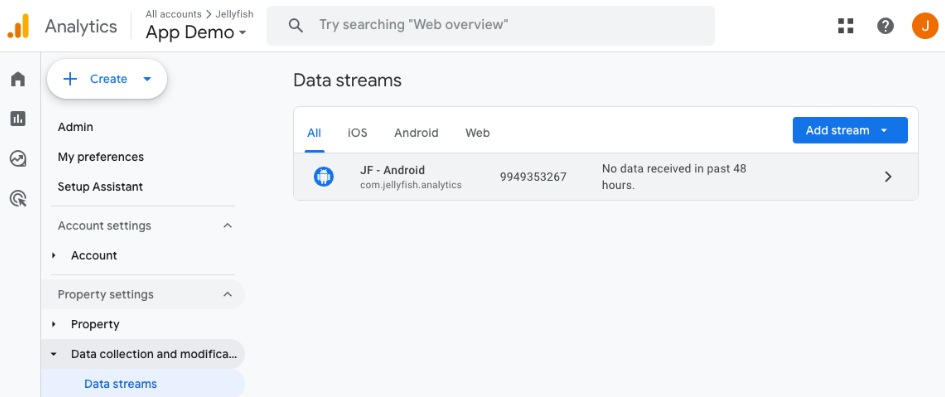
Task: Click com.jellyfish.analytics package name
Action: (410, 185)
